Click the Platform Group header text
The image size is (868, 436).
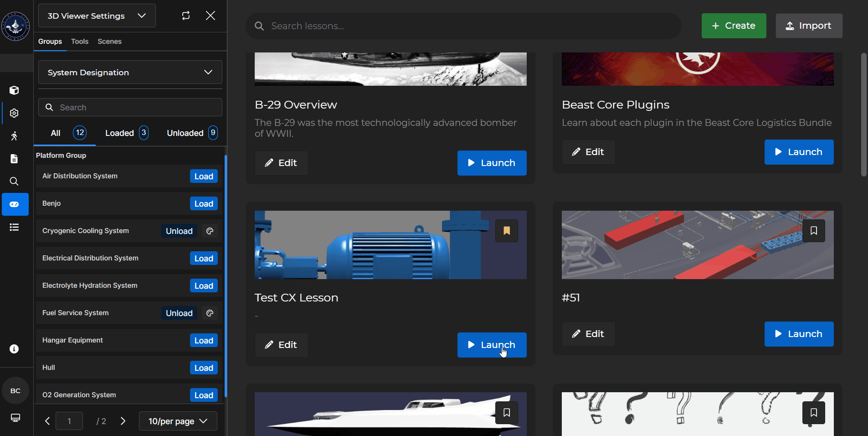pos(61,156)
